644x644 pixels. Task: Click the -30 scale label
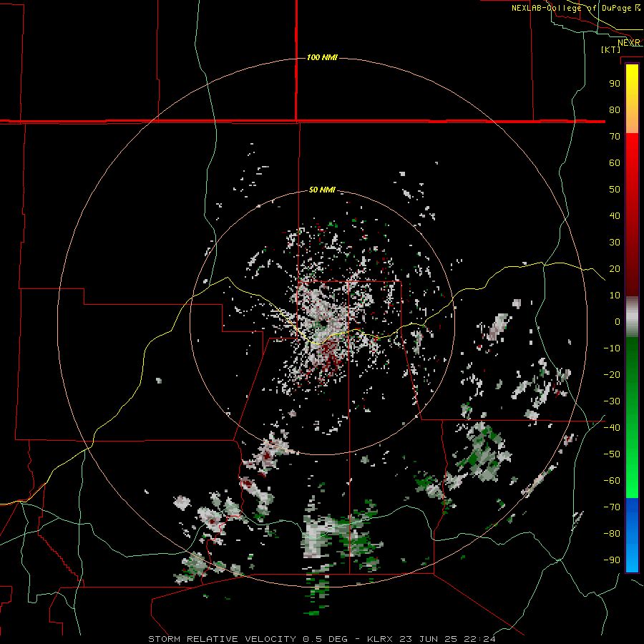pyautogui.click(x=612, y=401)
